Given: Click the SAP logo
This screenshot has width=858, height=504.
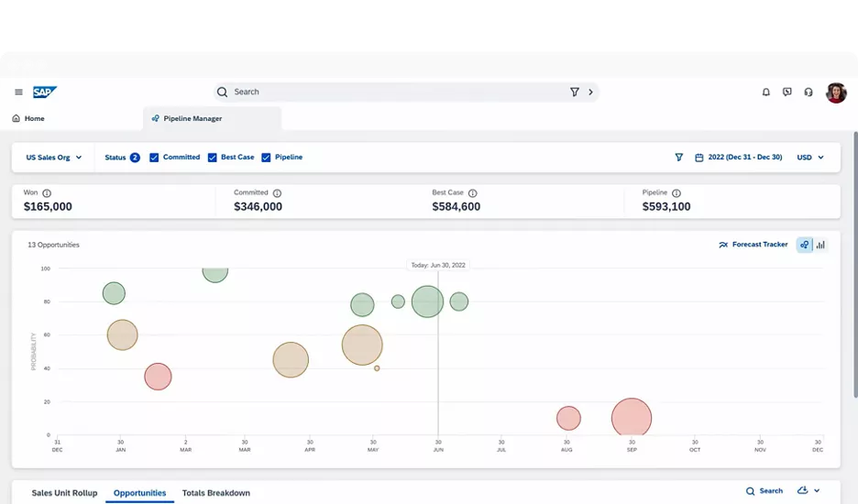Looking at the screenshot, I should click(44, 92).
